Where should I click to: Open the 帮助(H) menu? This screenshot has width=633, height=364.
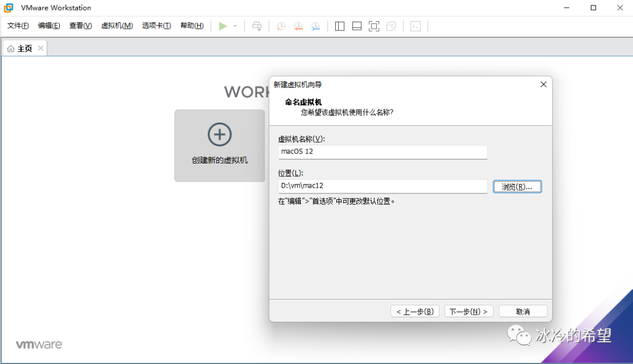click(192, 26)
